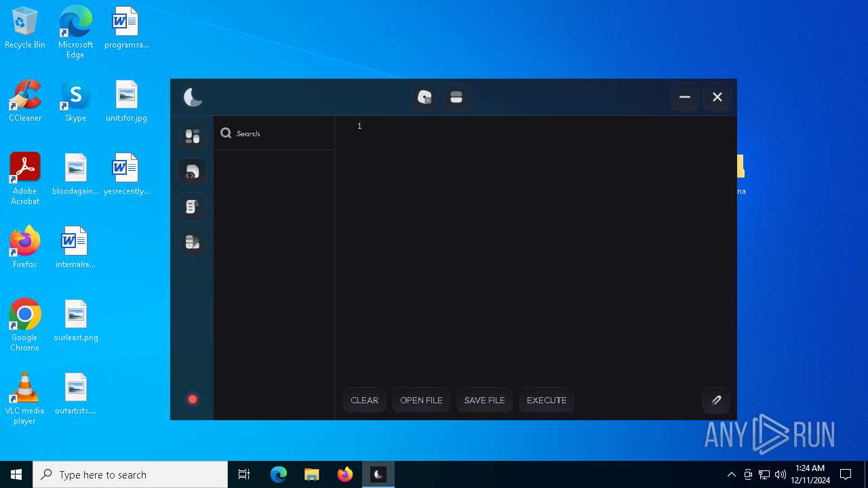Click the stacked layers icon in title bar
The image size is (868, 488).
pyautogui.click(x=456, y=98)
